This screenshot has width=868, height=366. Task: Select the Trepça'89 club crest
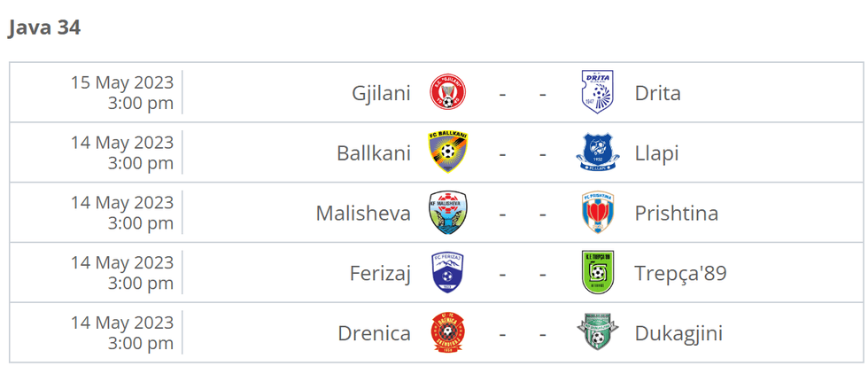click(x=595, y=273)
